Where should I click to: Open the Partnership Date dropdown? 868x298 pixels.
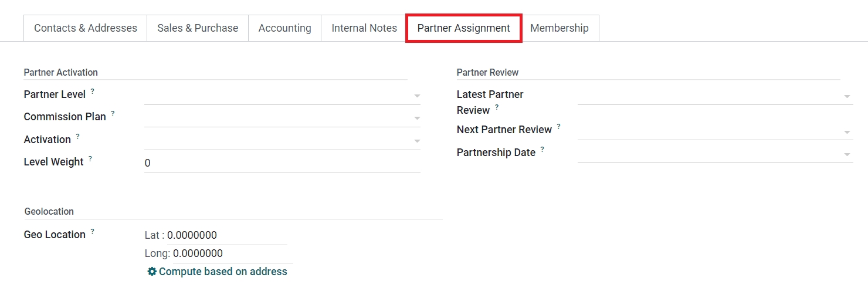[x=847, y=154]
